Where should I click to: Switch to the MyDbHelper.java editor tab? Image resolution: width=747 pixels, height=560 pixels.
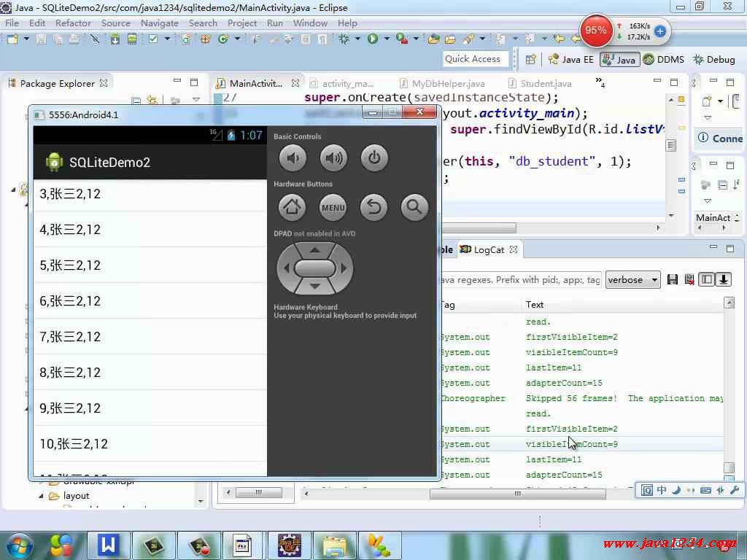[443, 83]
